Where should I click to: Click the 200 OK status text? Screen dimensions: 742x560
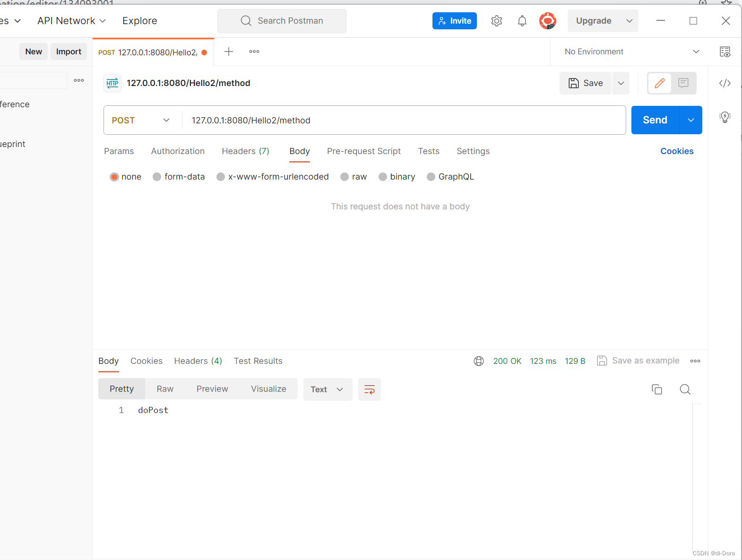coord(507,361)
